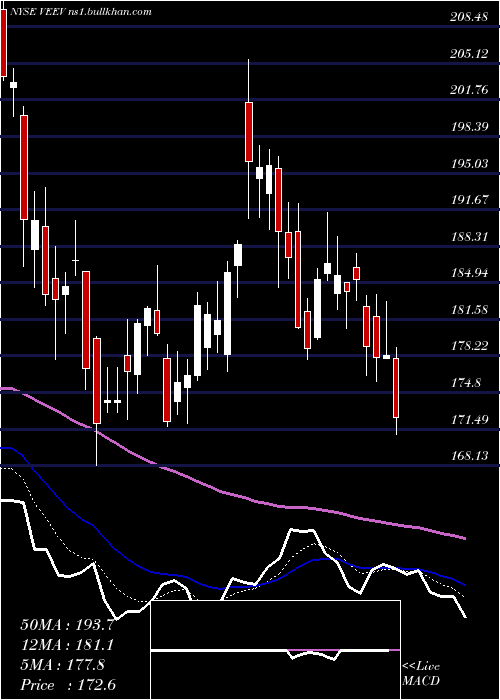Click the 188.31 price axis label
The image size is (500, 700).
pos(469,236)
